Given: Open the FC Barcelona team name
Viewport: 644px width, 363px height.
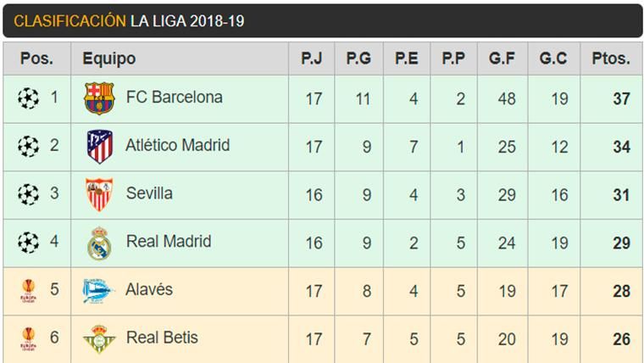Looking at the screenshot, I should coord(174,98).
